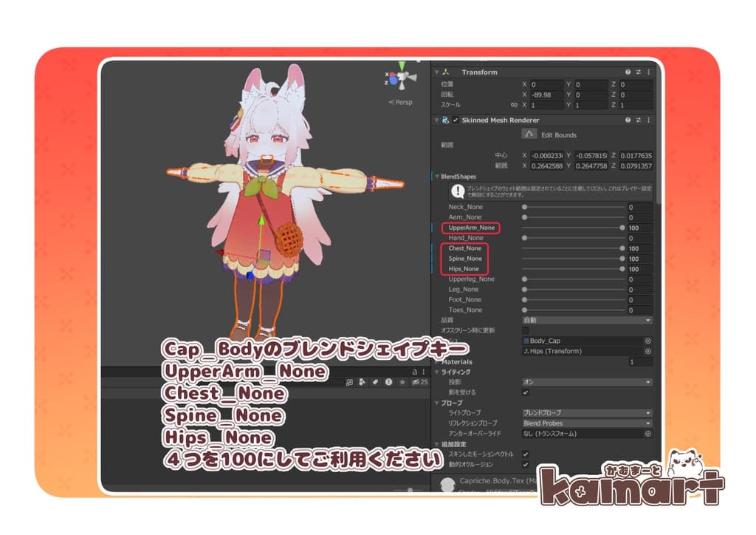Click the Neck_None blendshape slider handle
Image resolution: width=756 pixels, height=535 pixels.
pos(525,207)
